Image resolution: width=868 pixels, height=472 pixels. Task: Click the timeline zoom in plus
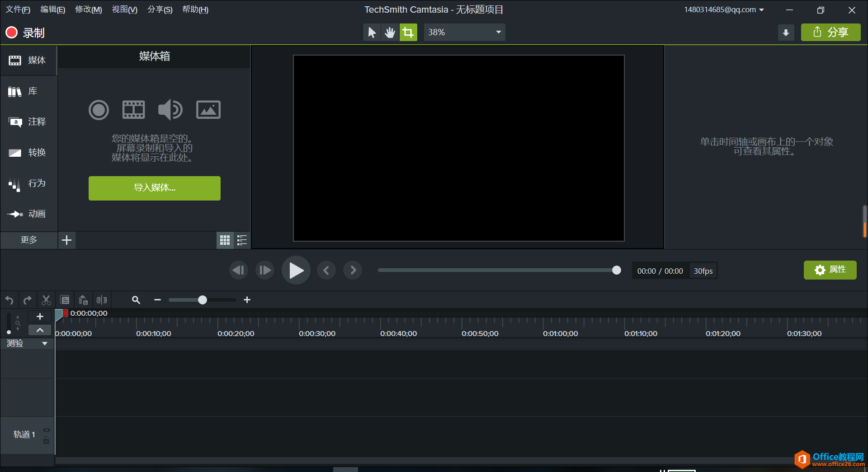pos(247,300)
